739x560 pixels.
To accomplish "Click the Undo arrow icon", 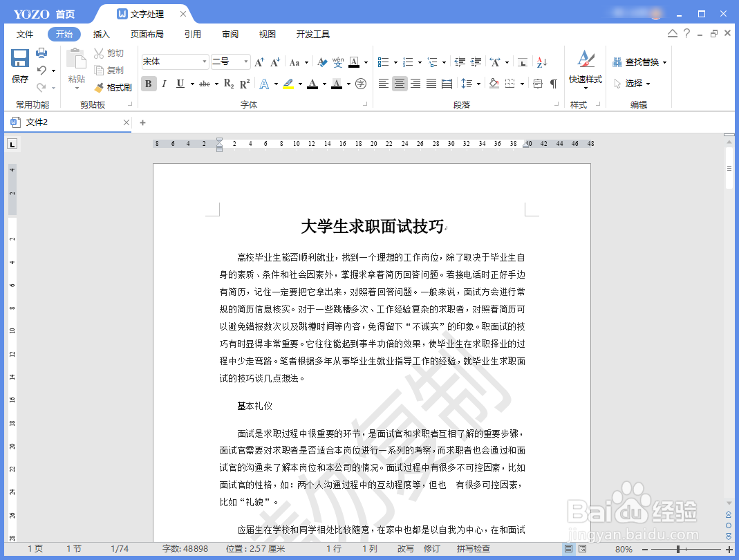I will coord(42,71).
